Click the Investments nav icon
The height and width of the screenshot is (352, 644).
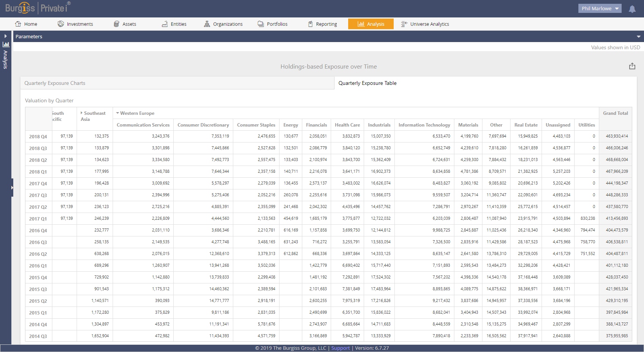pyautogui.click(x=61, y=24)
